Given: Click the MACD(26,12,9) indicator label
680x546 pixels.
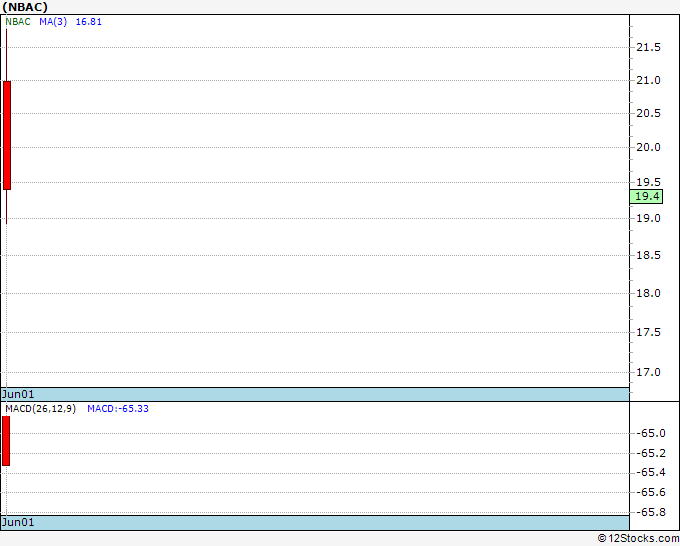Looking at the screenshot, I should click(40, 409).
